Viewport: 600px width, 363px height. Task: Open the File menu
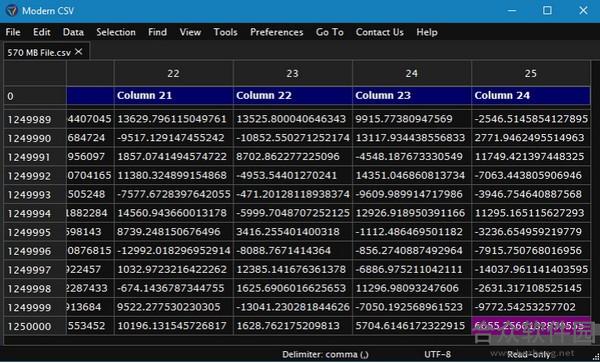tap(13, 32)
